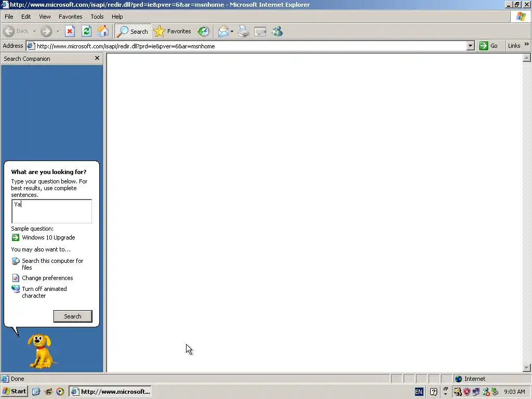The width and height of the screenshot is (532, 399).
Task: Open the Edit menu
Action: click(x=26, y=17)
